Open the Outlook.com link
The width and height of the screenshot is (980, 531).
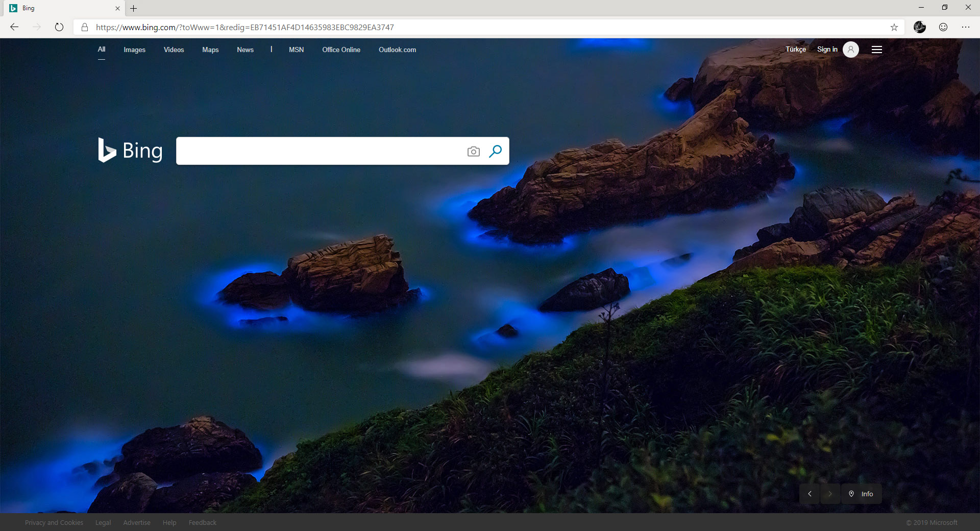point(397,50)
